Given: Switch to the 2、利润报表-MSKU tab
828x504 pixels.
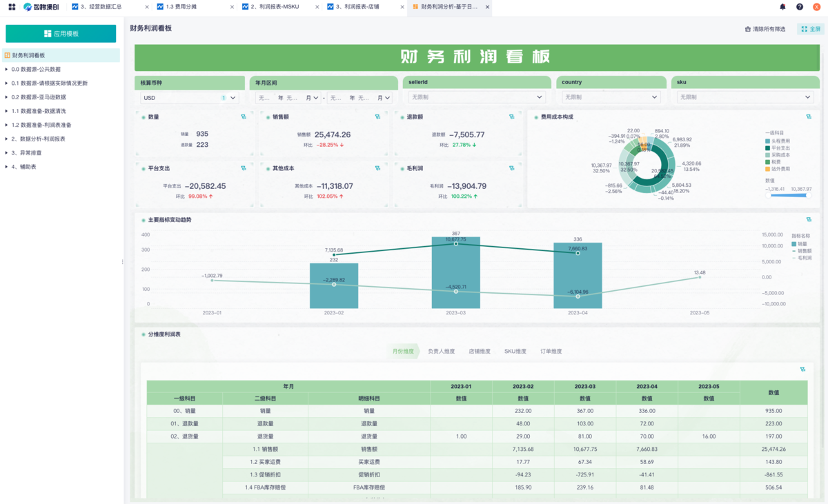Looking at the screenshot, I should (279, 7).
